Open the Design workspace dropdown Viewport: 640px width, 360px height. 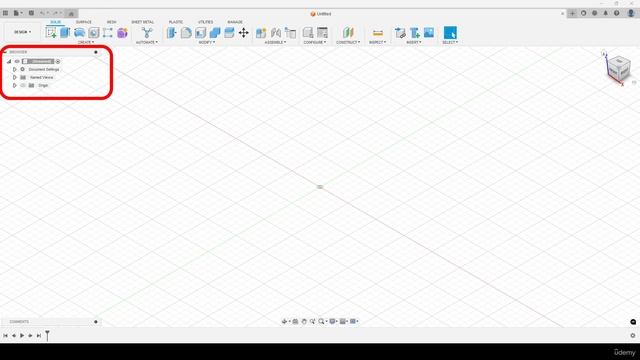[22, 32]
